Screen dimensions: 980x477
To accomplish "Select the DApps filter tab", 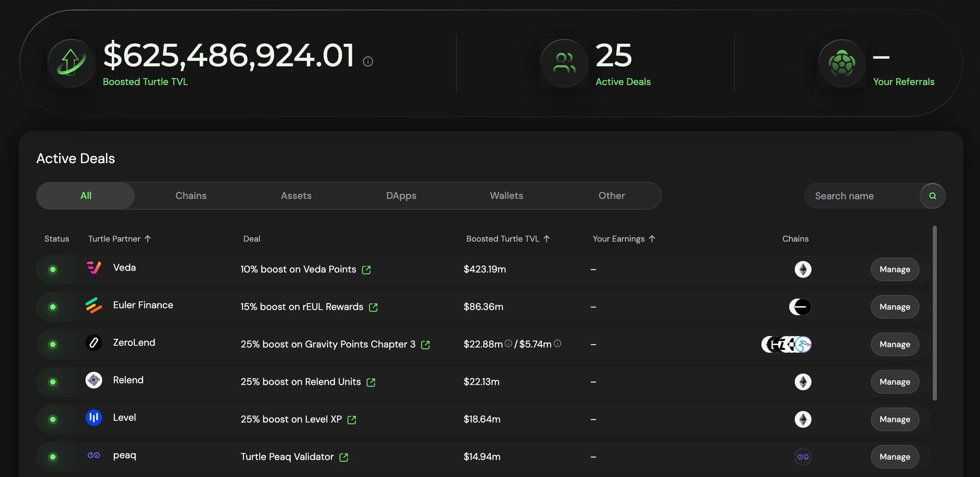I will point(401,196).
